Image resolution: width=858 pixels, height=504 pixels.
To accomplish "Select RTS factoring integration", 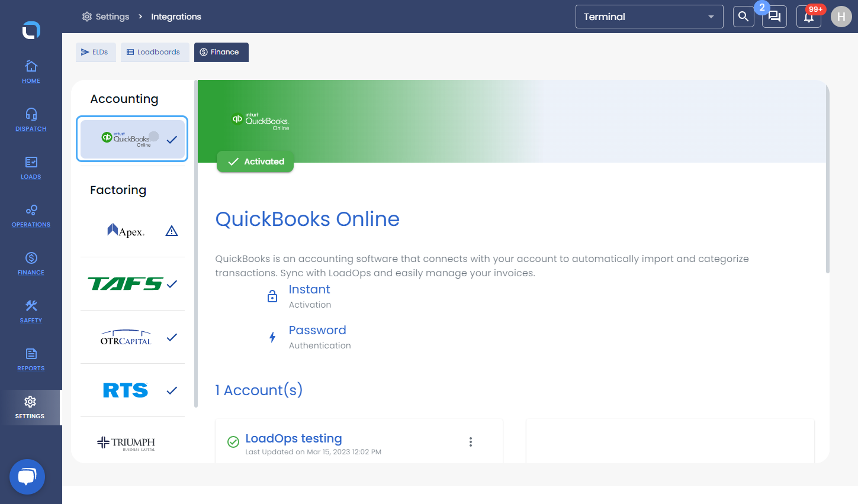I will (133, 390).
